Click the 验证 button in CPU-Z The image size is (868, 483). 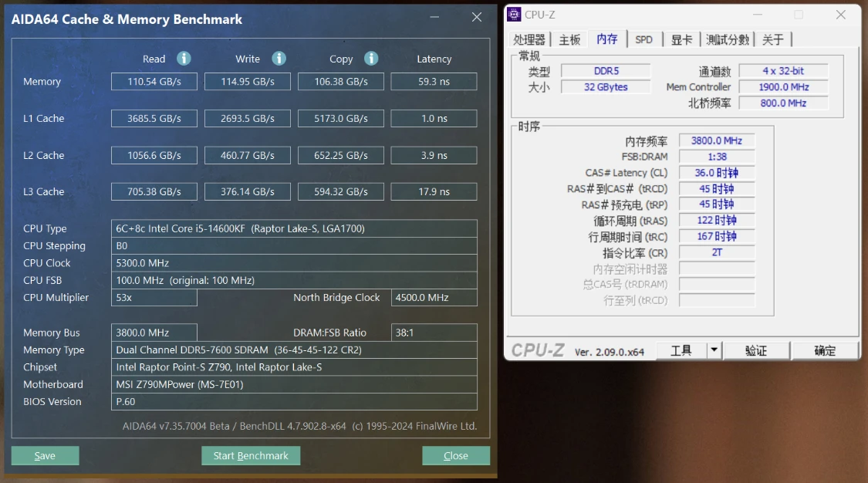(x=756, y=350)
